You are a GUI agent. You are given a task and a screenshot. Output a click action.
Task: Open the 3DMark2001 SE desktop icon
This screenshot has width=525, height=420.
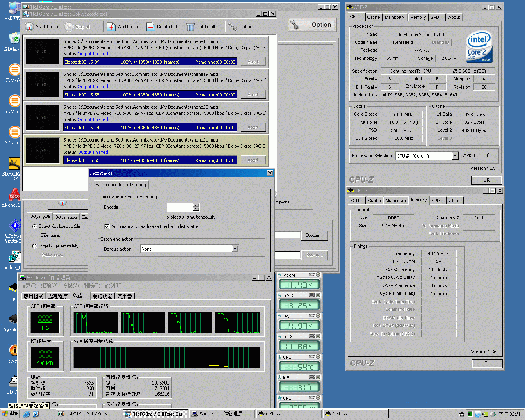(x=14, y=163)
